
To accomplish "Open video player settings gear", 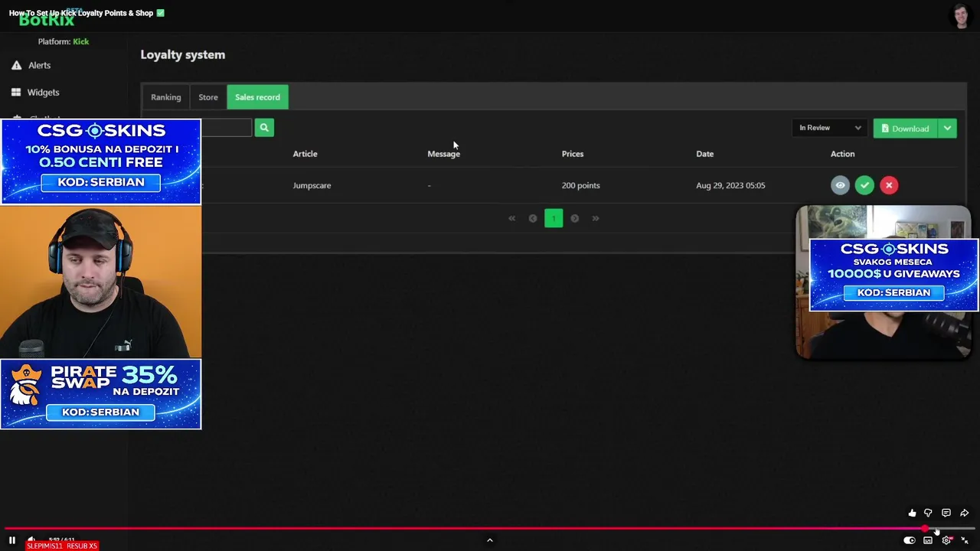I will [x=946, y=540].
